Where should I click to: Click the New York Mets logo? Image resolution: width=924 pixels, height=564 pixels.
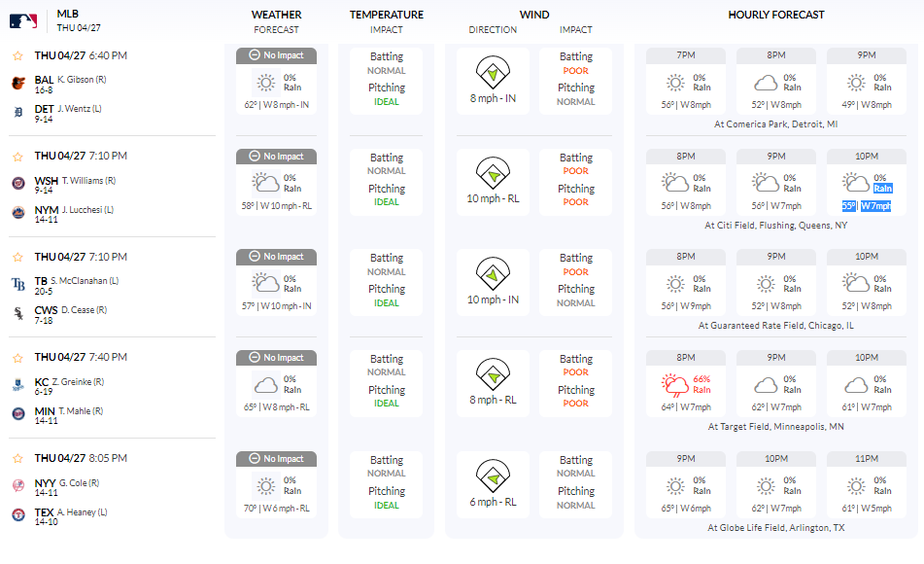tap(18, 213)
